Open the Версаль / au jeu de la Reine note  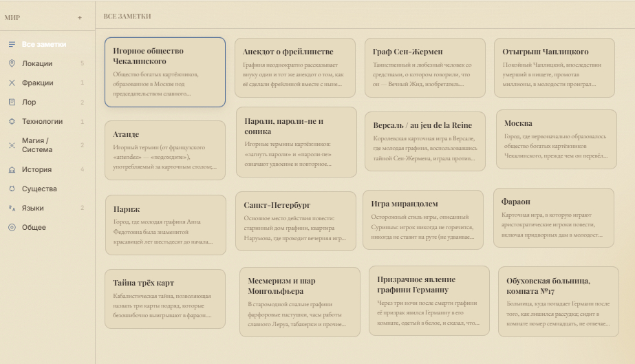424,141
